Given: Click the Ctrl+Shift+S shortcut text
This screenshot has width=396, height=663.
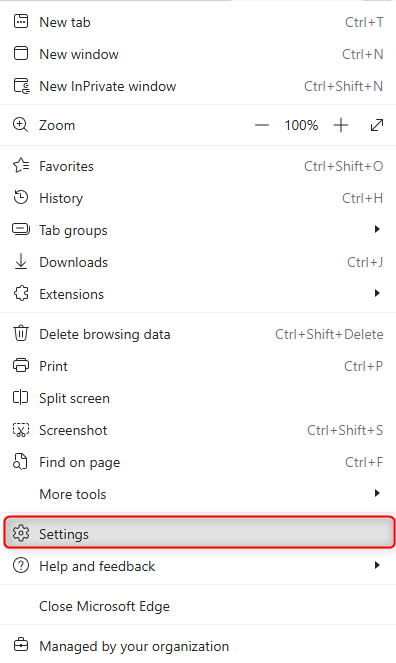Looking at the screenshot, I should tap(345, 430).
